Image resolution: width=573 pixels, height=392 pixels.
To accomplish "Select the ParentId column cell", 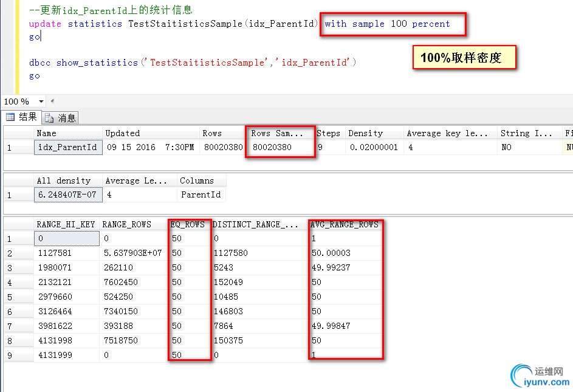I will [201, 195].
